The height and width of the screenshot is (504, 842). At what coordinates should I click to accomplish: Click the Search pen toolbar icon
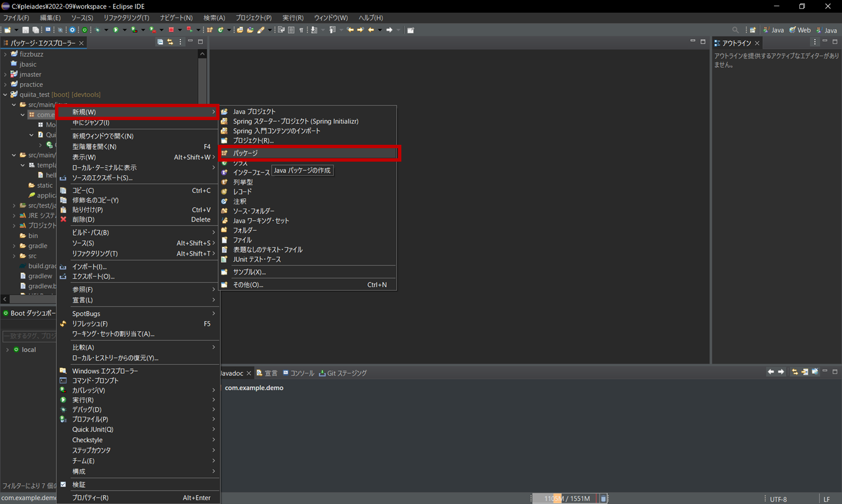click(260, 30)
